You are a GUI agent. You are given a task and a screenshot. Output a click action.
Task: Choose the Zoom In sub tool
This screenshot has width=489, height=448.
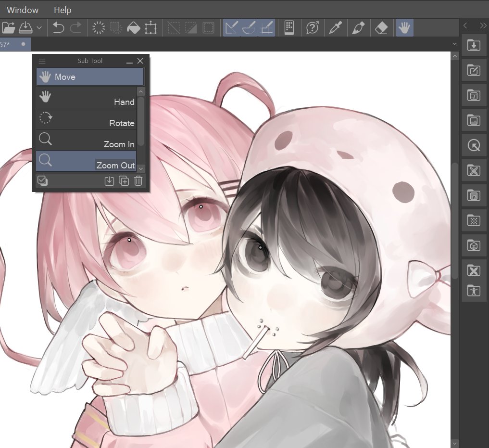tap(86, 140)
